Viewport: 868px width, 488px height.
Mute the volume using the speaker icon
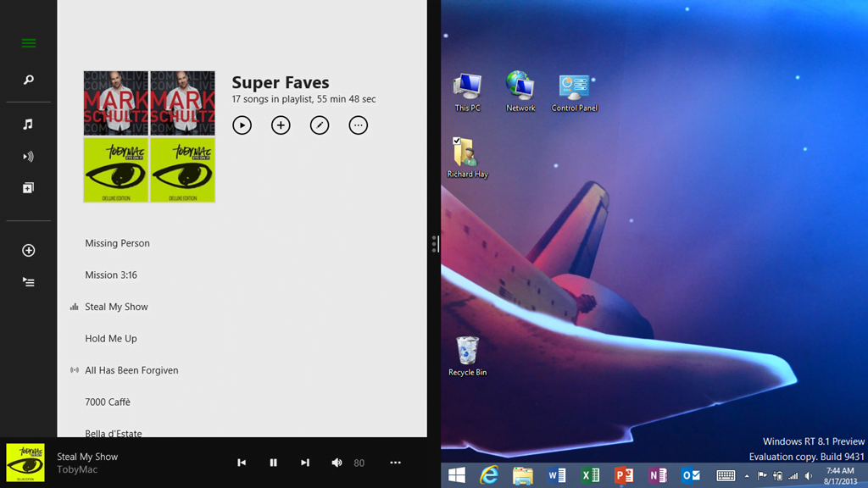coord(337,463)
